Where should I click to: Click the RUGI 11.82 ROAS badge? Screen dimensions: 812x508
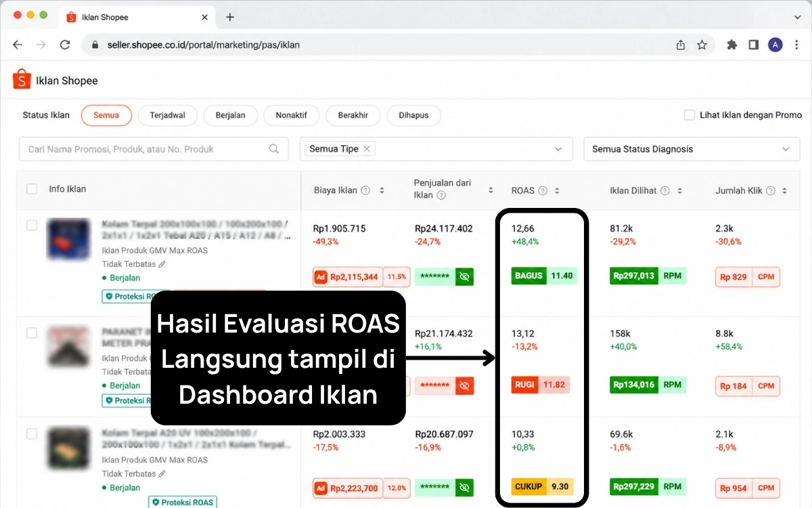[x=540, y=385]
